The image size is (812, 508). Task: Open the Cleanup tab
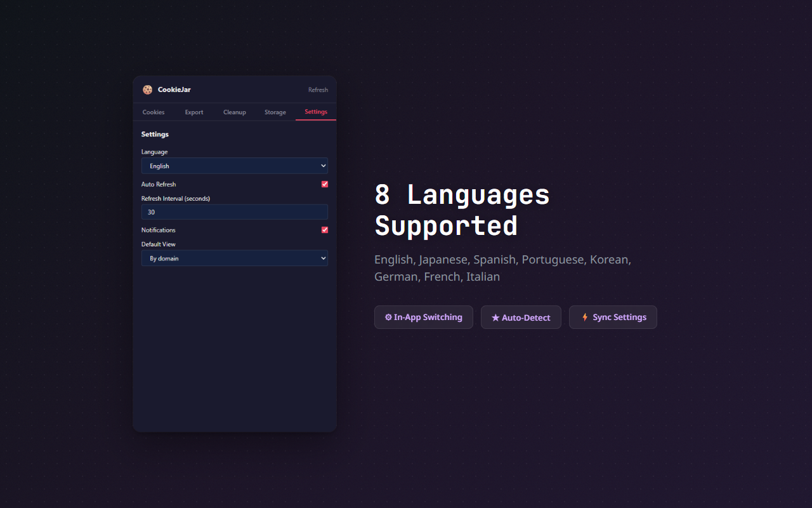click(x=234, y=112)
